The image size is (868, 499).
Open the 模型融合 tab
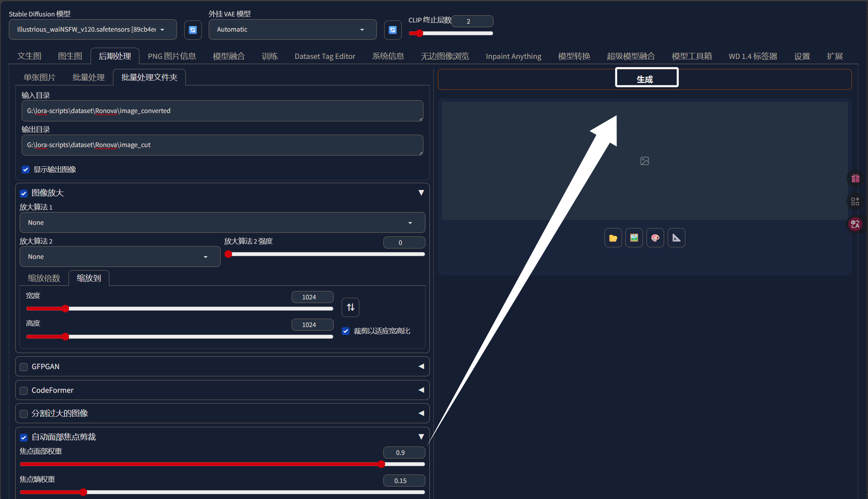[x=229, y=56]
